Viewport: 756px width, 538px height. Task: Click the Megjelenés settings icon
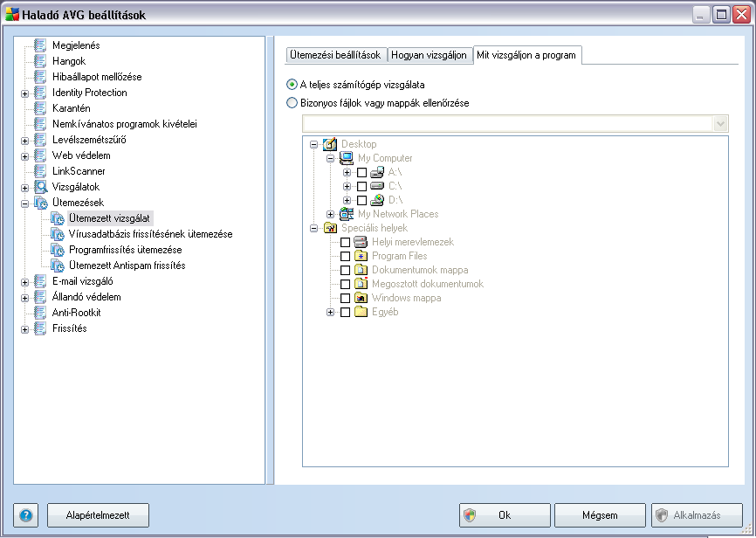pos(40,45)
